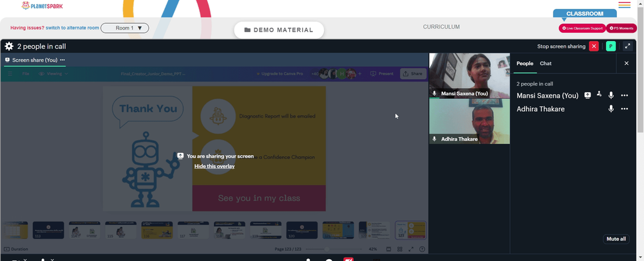This screenshot has width=644, height=261.
Task: Select slide thumbnail 113
Action: click(x=48, y=230)
